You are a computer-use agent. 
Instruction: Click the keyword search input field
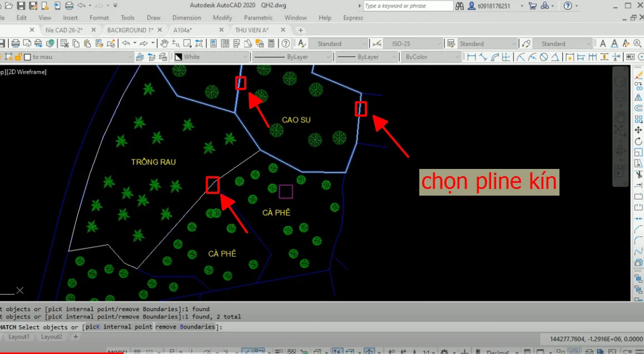click(408, 6)
